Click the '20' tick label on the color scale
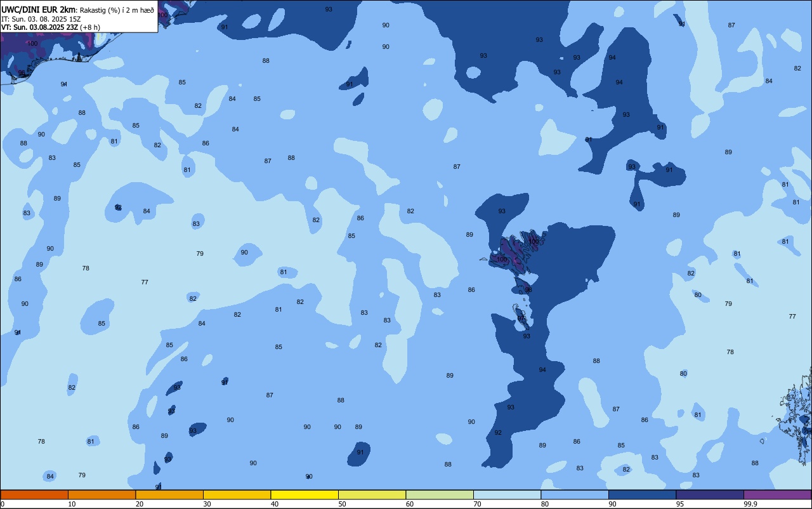Viewport: 812px width, 509px height. click(x=140, y=504)
